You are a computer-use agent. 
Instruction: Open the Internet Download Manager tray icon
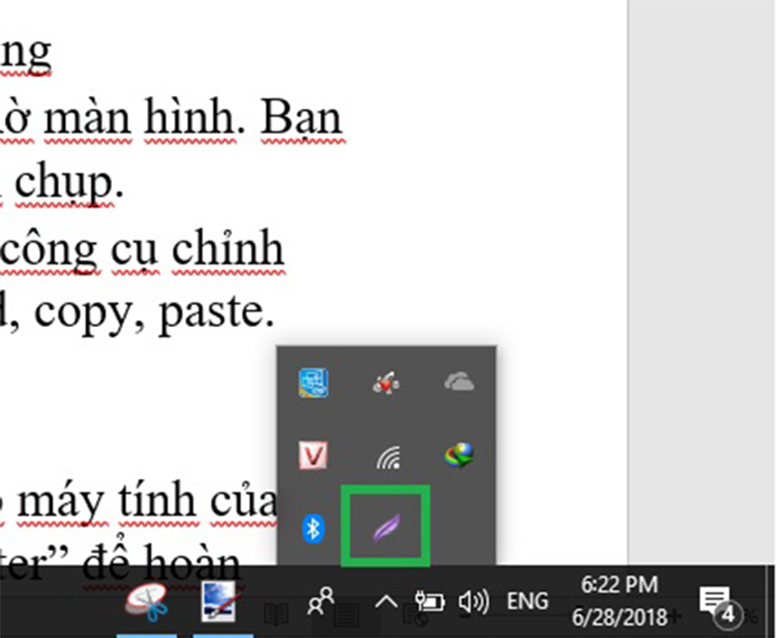pyautogui.click(x=459, y=456)
